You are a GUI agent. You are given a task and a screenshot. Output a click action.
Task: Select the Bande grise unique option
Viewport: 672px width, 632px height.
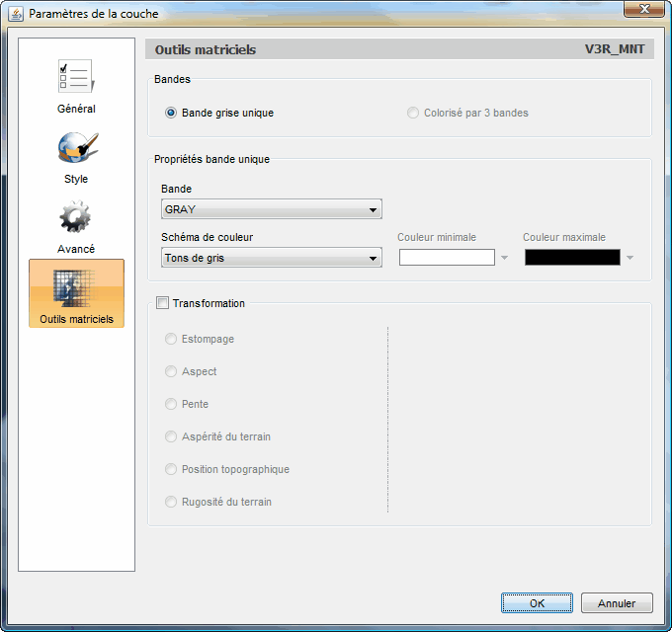[171, 113]
